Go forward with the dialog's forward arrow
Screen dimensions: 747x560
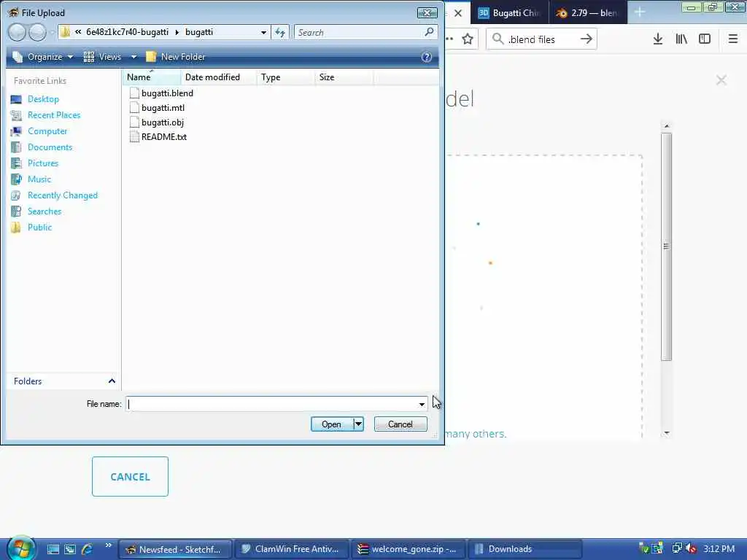[38, 32]
